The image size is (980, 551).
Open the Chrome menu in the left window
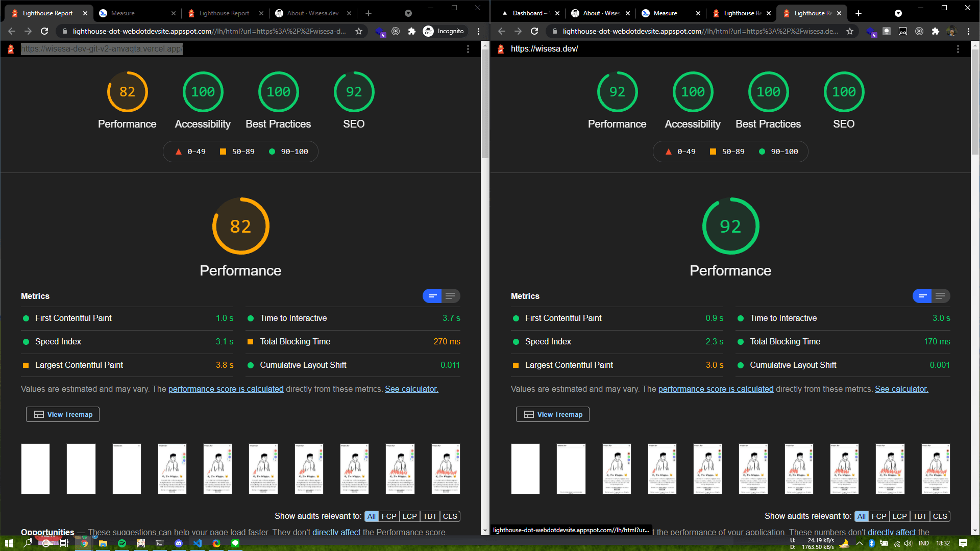(x=478, y=31)
